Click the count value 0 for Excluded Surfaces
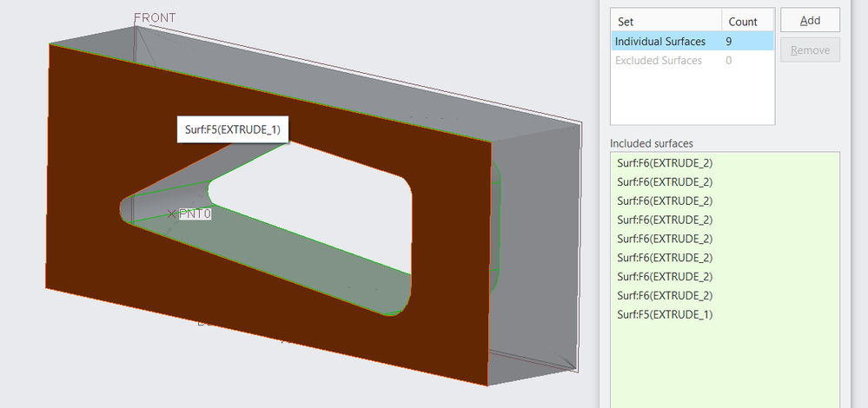The image size is (868, 408). [729, 61]
